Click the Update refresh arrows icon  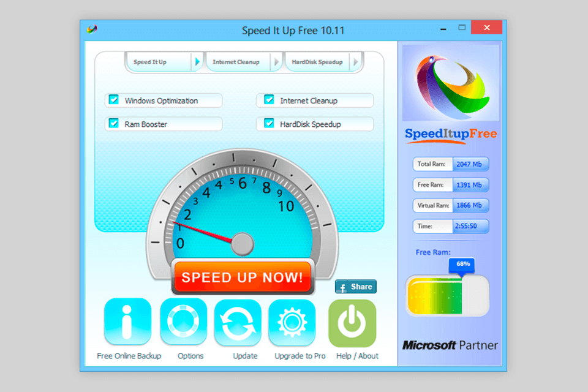[238, 323]
